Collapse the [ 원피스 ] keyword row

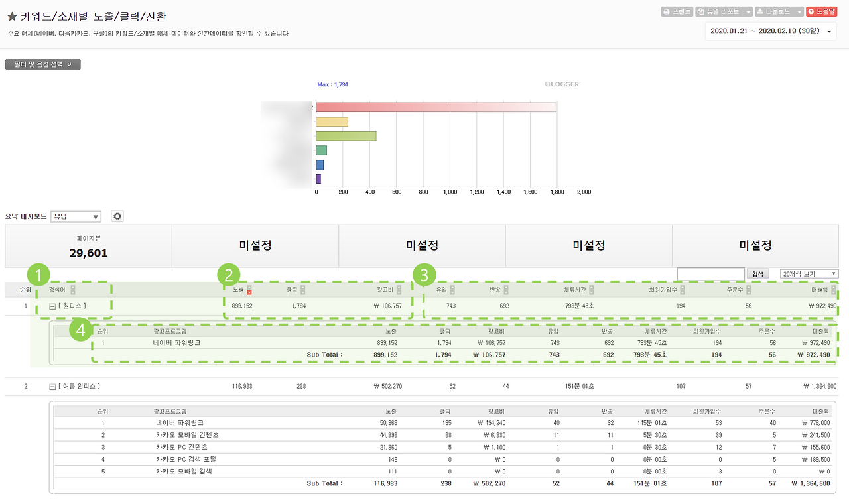pos(52,306)
